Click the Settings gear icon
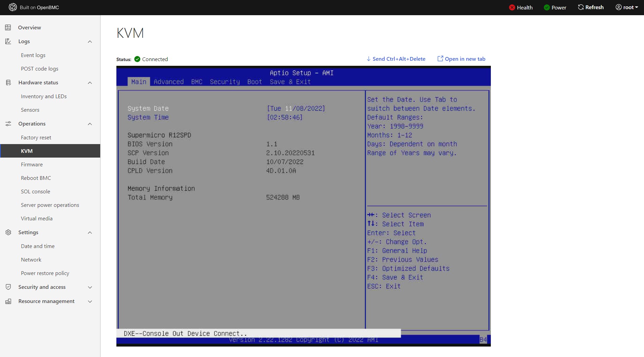This screenshot has height=357, width=644. [8, 232]
